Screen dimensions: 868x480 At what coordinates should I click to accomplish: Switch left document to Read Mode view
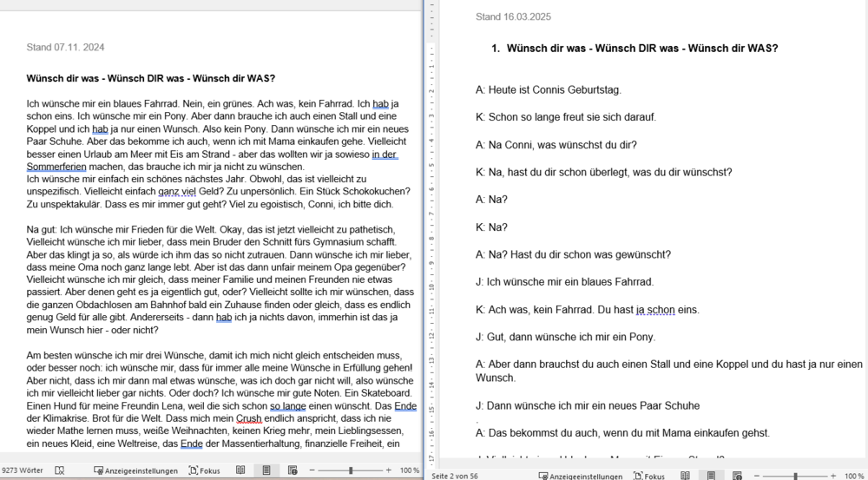(x=240, y=470)
